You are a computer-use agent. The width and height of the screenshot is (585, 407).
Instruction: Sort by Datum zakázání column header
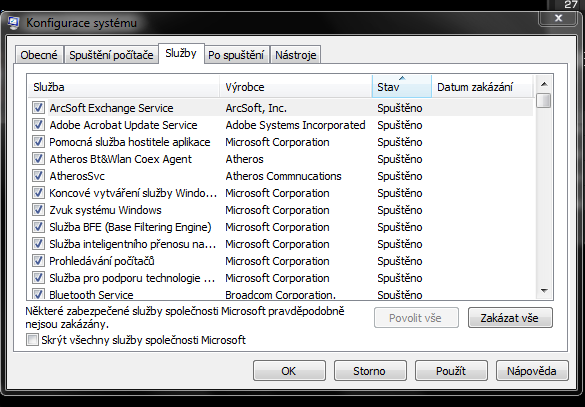482,87
